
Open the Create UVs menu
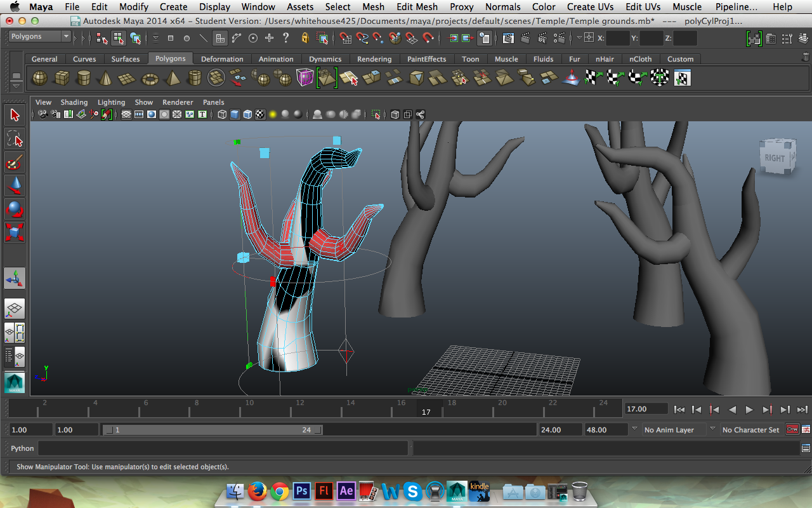591,7
